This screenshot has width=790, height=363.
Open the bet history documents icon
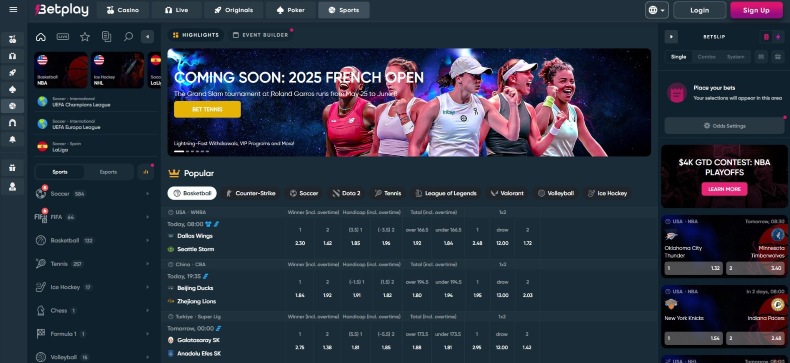click(x=106, y=36)
